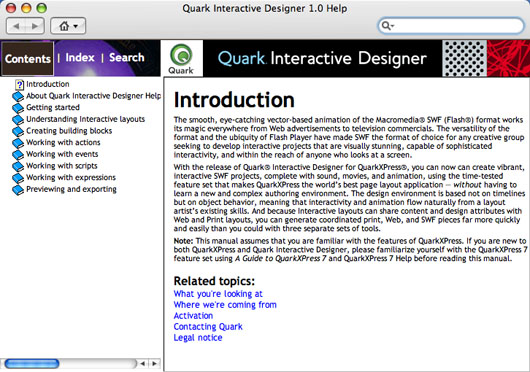Go forward with the right arrow button
Viewport: 530px width, 372px height.
point(35,26)
